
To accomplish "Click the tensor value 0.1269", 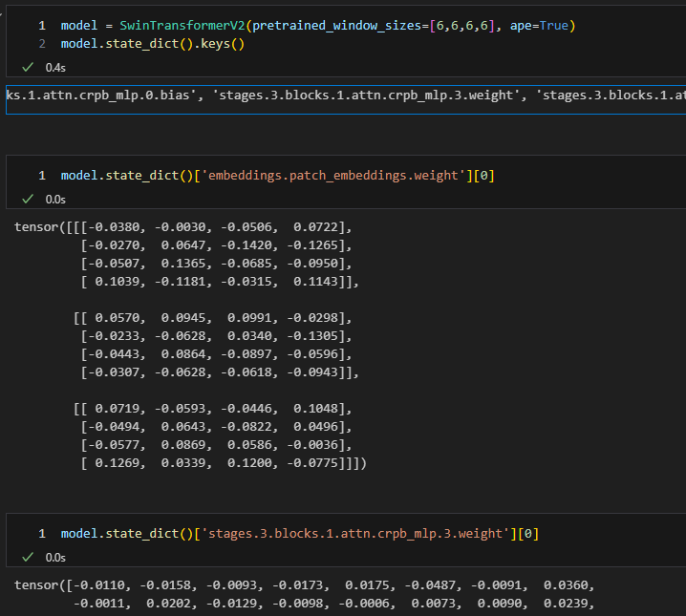I will [117, 463].
